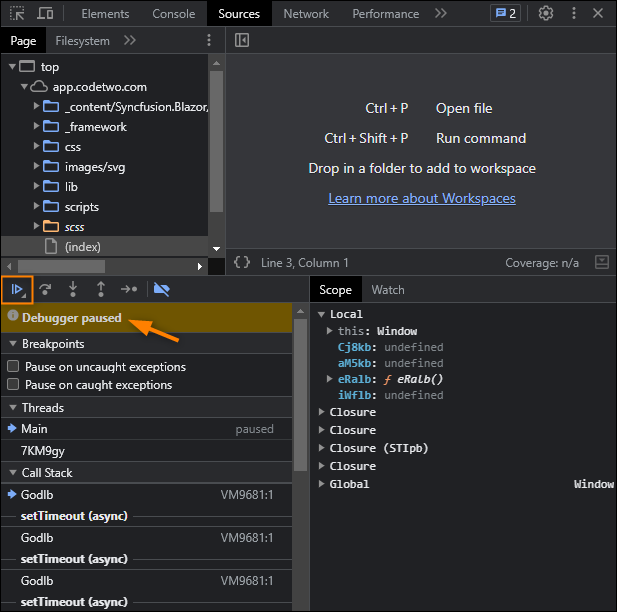Select the 7KM9gy thread
The image size is (617, 612).
click(x=146, y=451)
